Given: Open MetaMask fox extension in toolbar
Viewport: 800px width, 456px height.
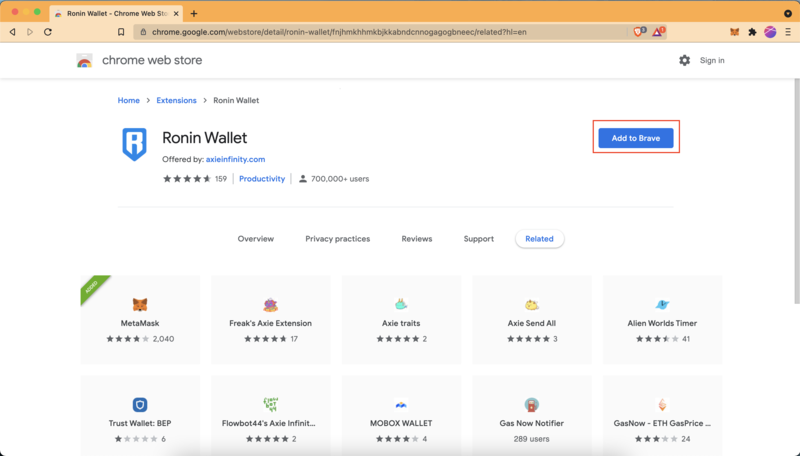Looking at the screenshot, I should (734, 32).
